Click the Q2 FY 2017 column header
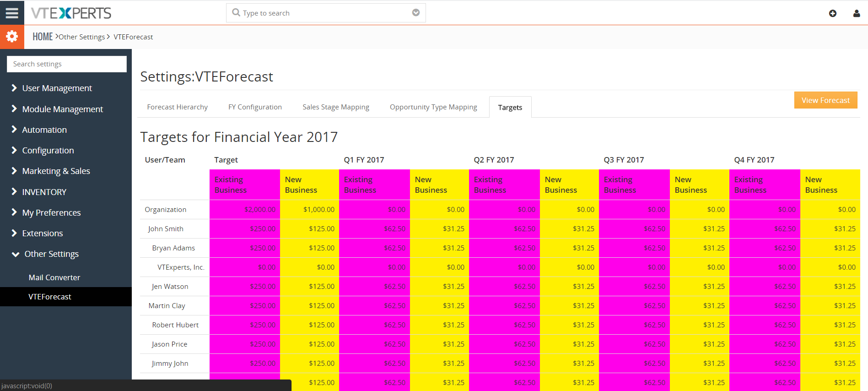868x391 pixels. 494,160
